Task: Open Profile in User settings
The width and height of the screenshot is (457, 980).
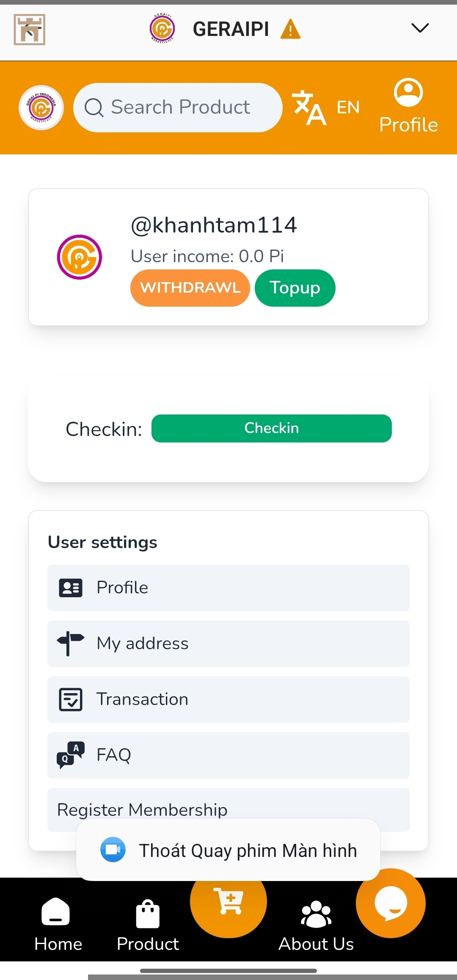Action: pyautogui.click(x=228, y=587)
